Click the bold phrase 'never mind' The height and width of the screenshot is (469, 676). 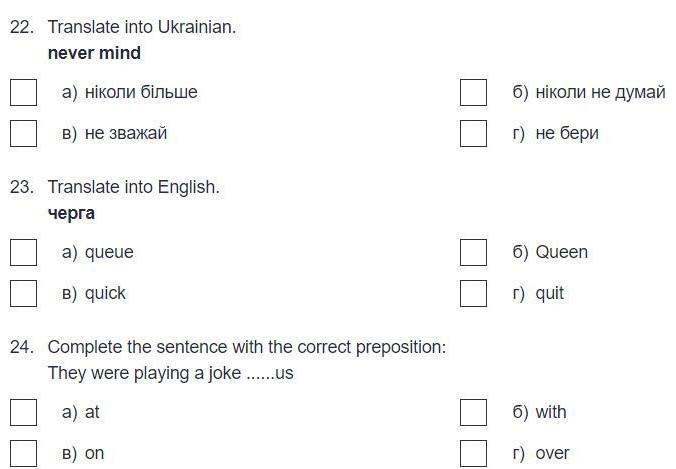pyautogui.click(x=94, y=53)
